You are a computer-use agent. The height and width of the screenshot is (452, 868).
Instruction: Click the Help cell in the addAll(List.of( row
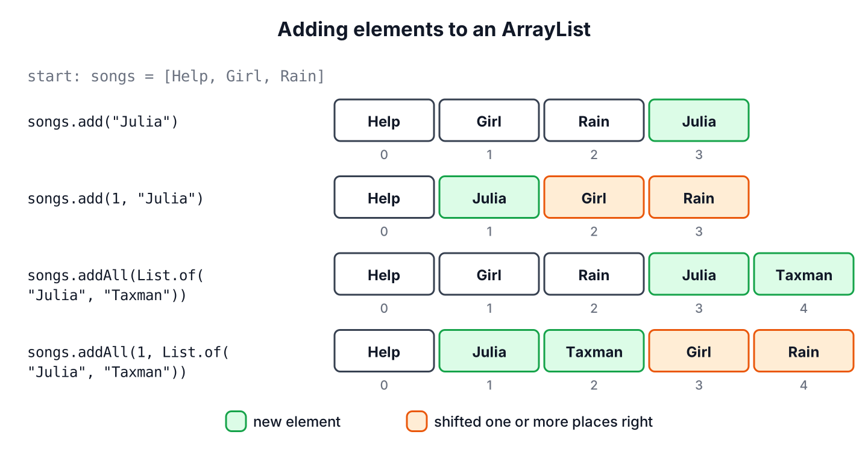point(384,274)
